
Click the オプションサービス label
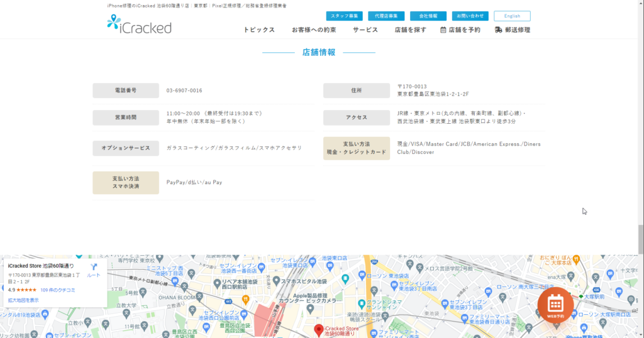pyautogui.click(x=126, y=148)
